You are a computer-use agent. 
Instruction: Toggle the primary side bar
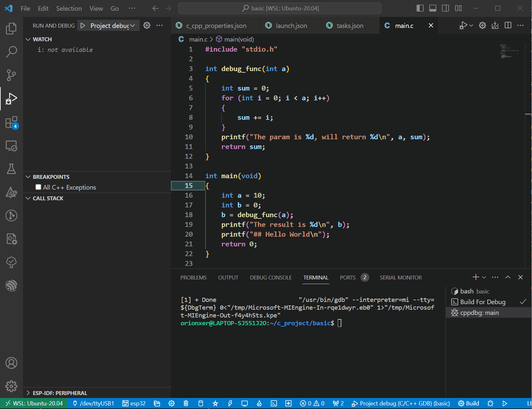tap(420, 8)
